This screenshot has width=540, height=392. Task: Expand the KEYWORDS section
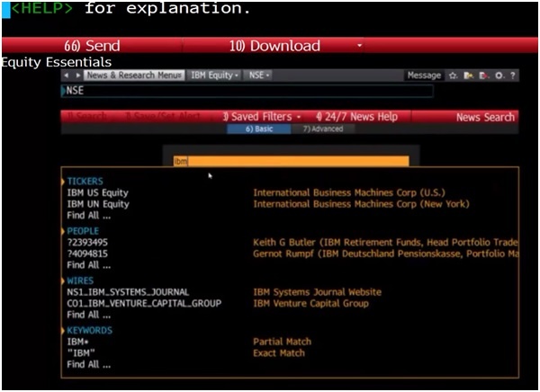(89, 330)
